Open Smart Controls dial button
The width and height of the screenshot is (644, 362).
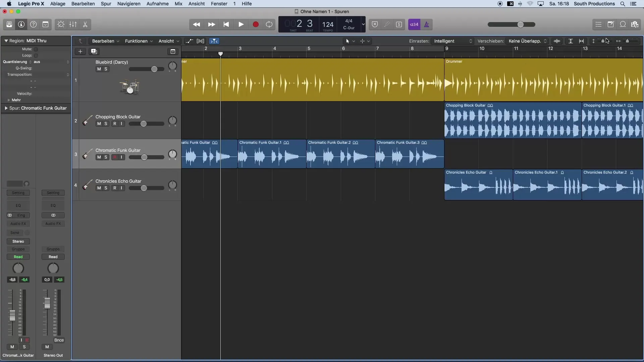tap(61, 24)
